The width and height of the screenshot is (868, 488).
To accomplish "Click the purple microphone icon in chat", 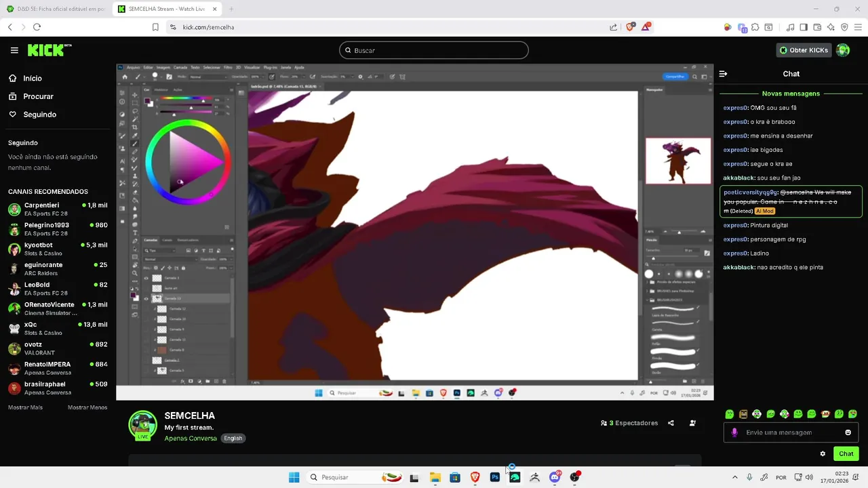I will pyautogui.click(x=734, y=432).
